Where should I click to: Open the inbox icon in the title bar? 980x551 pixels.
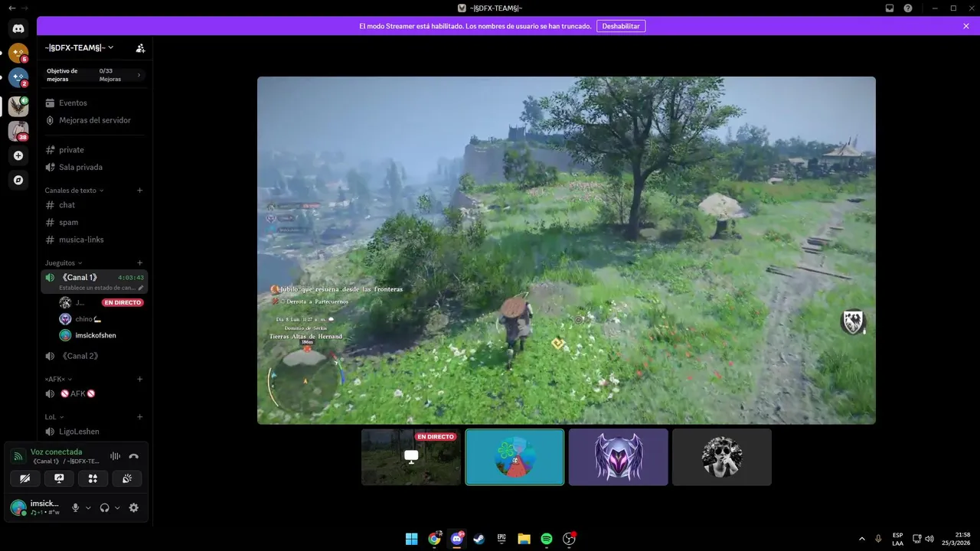[890, 8]
